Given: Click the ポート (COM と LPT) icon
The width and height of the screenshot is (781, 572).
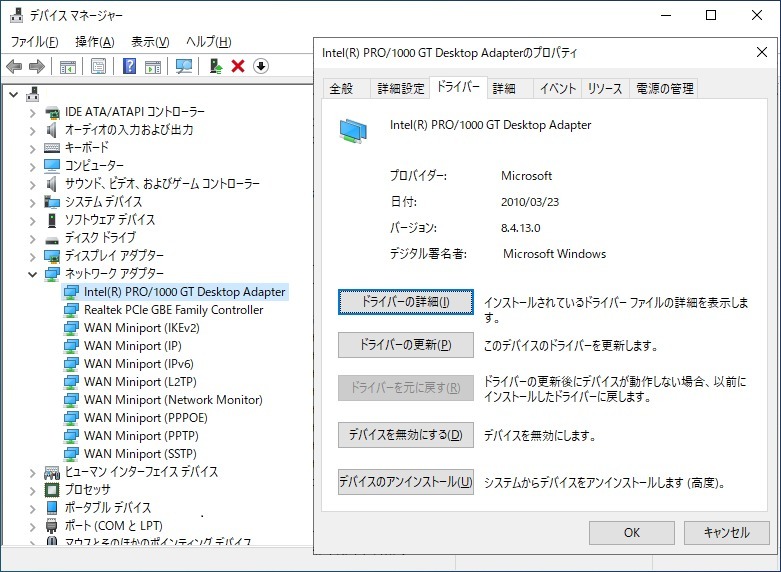Looking at the screenshot, I should [52, 526].
